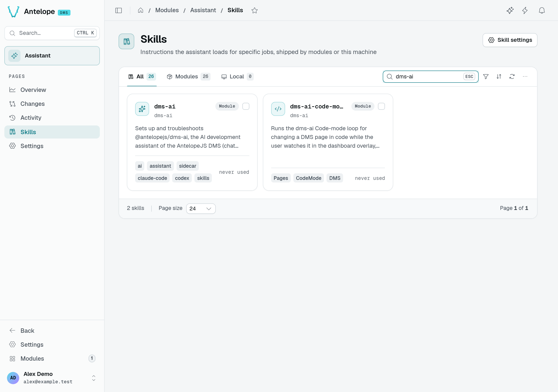This screenshot has height=392, width=558.
Task: Open Activity page in sidebar
Action: (52, 118)
